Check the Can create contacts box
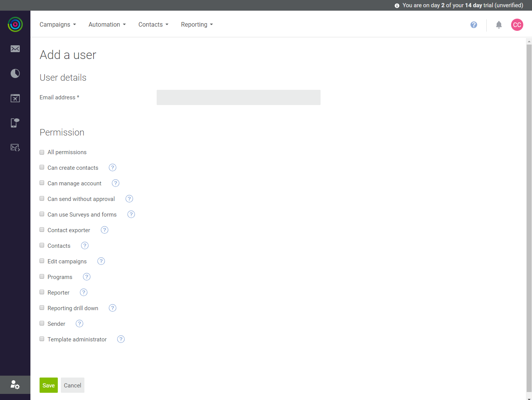The height and width of the screenshot is (400, 532). click(42, 167)
